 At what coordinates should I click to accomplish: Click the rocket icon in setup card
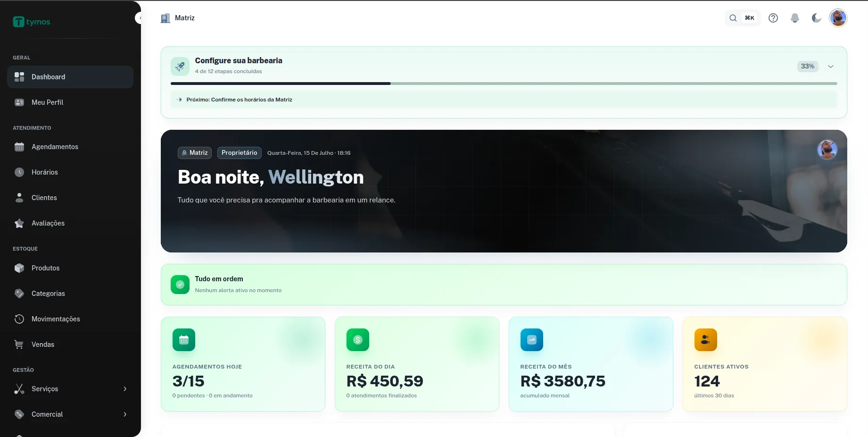click(180, 67)
